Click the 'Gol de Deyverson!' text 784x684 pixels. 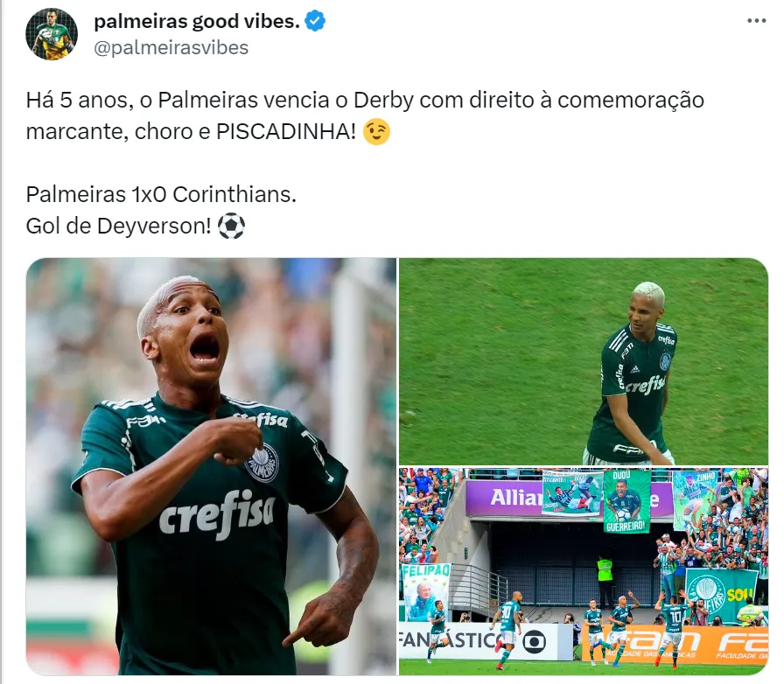(x=118, y=226)
